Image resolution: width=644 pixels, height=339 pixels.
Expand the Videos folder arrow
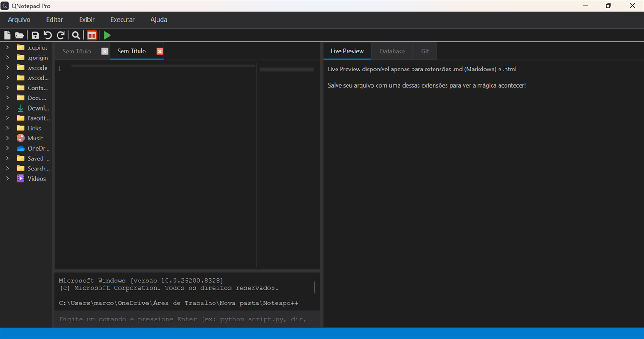coord(7,179)
